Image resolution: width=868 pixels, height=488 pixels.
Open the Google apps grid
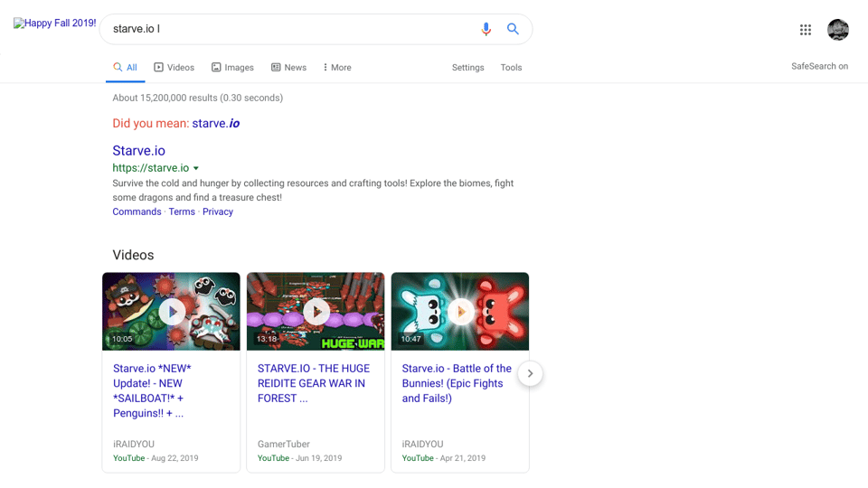[x=805, y=30]
